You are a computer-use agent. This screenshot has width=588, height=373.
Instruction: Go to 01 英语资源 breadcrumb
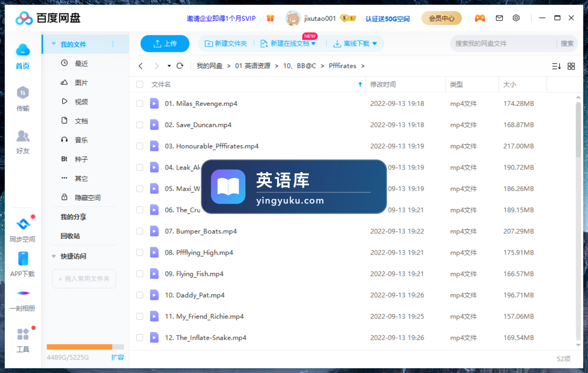click(253, 66)
